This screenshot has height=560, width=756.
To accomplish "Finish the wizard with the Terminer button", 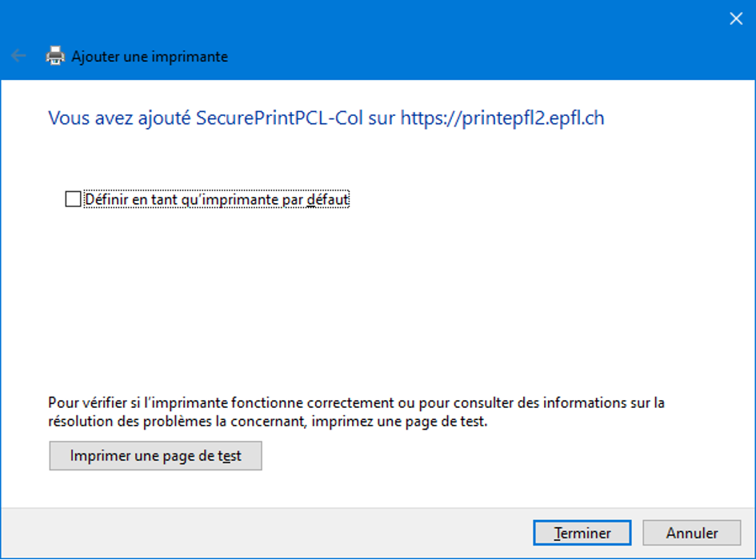I will point(582,533).
